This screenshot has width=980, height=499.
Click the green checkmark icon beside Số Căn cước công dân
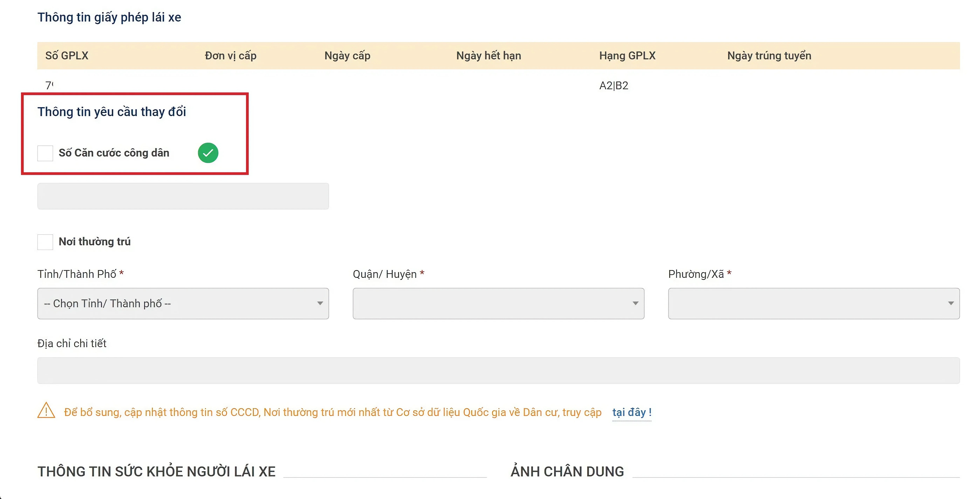(x=208, y=153)
